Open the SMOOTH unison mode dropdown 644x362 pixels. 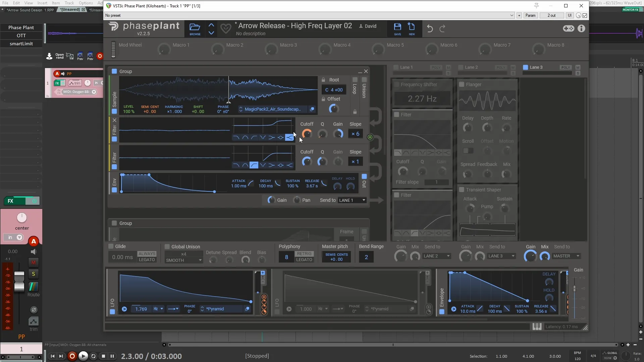tap(184, 260)
